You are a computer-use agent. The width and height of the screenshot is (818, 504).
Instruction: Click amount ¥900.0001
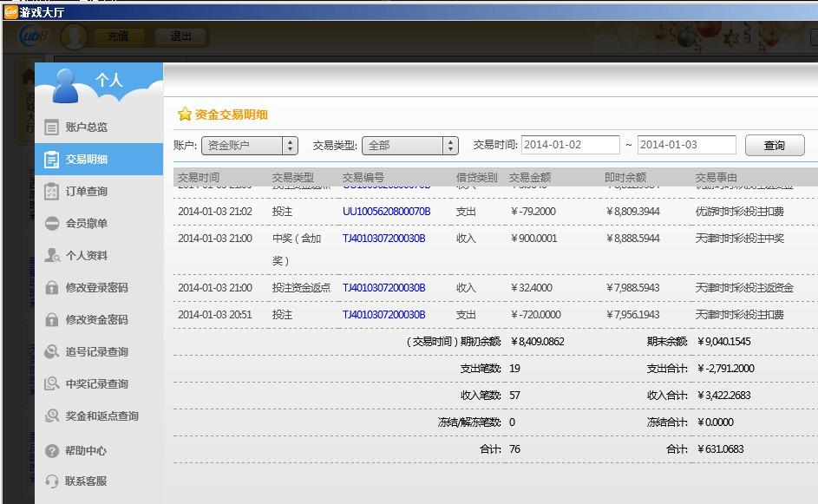tap(534, 239)
